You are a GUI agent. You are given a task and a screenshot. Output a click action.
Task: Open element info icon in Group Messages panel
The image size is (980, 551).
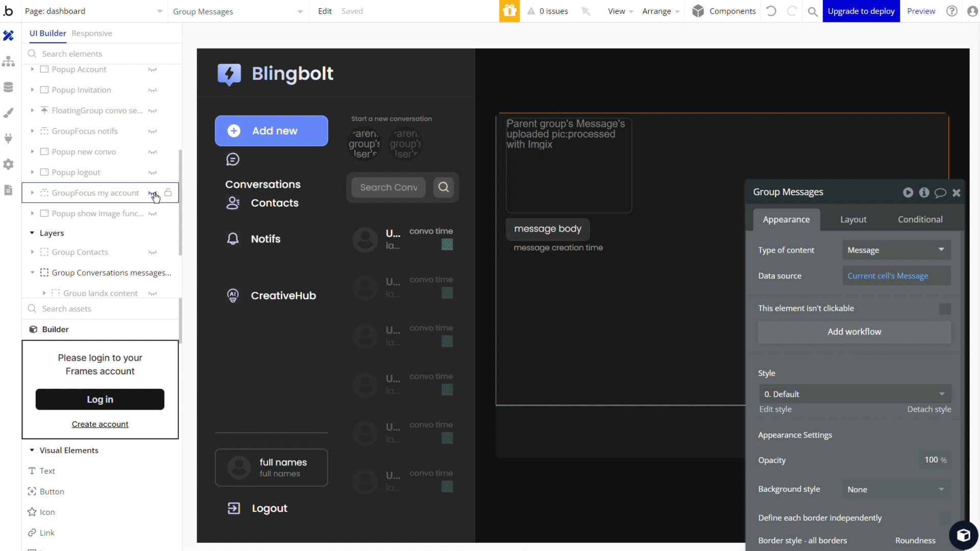[924, 192]
